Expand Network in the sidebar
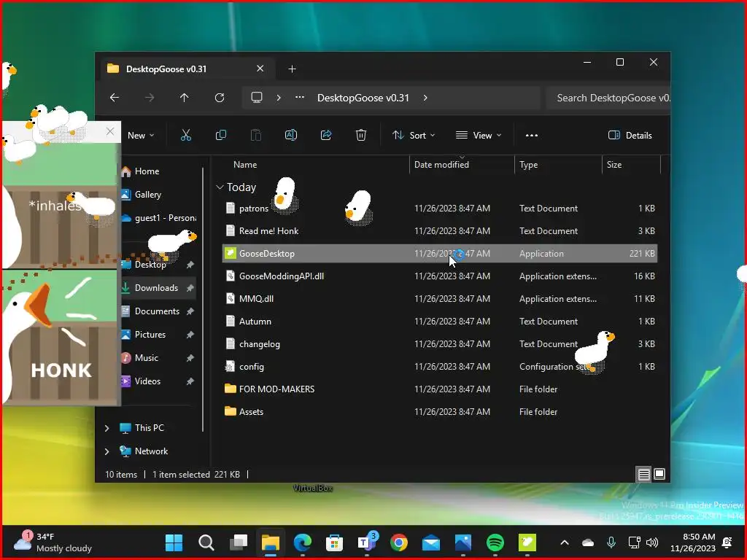747x560 pixels. pyautogui.click(x=107, y=451)
